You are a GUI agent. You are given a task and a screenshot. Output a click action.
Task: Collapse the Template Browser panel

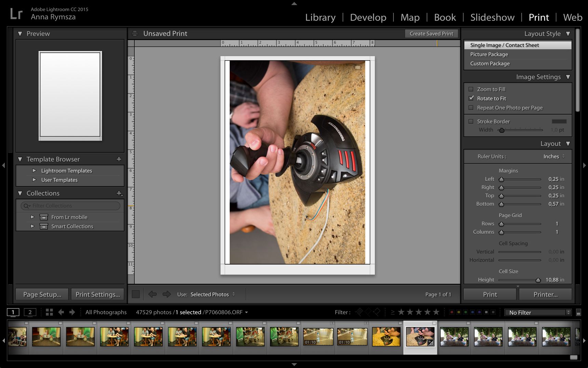coord(20,159)
